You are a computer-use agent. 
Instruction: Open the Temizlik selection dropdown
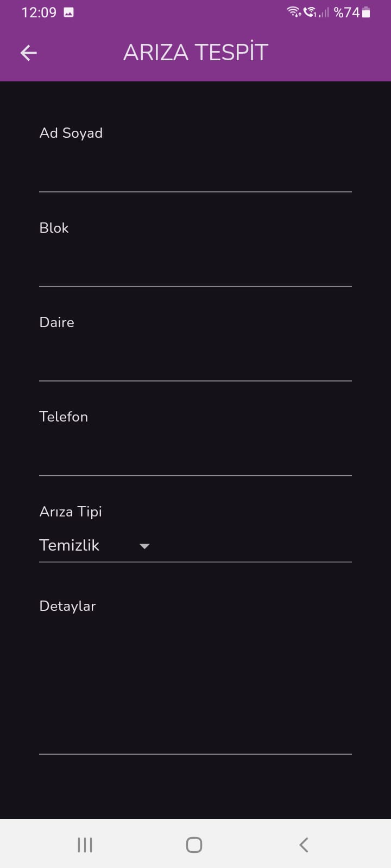pyautogui.click(x=70, y=545)
